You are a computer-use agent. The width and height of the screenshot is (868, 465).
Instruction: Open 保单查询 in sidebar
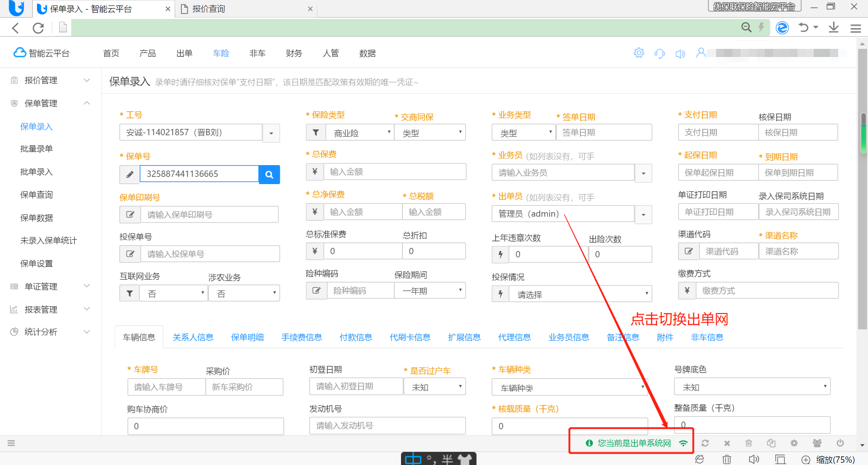point(37,195)
